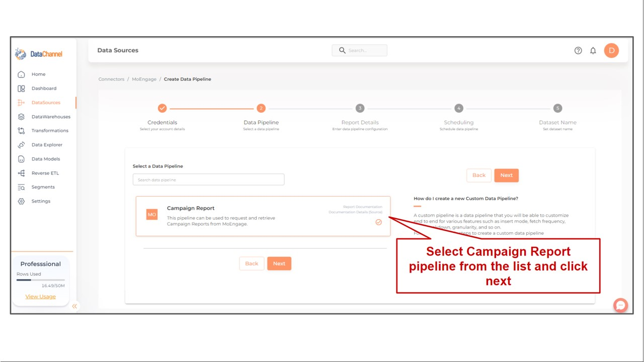Click the DataChannel logo
This screenshot has width=644, height=362.
click(x=39, y=54)
